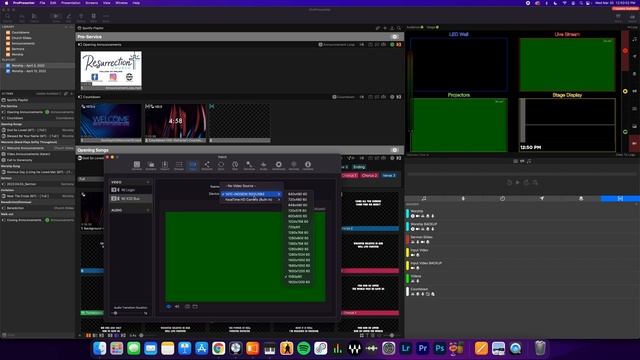Screen dimensions: 640x360
Task: Open the gear-shaped Advanced preferences icon
Action: (278, 165)
